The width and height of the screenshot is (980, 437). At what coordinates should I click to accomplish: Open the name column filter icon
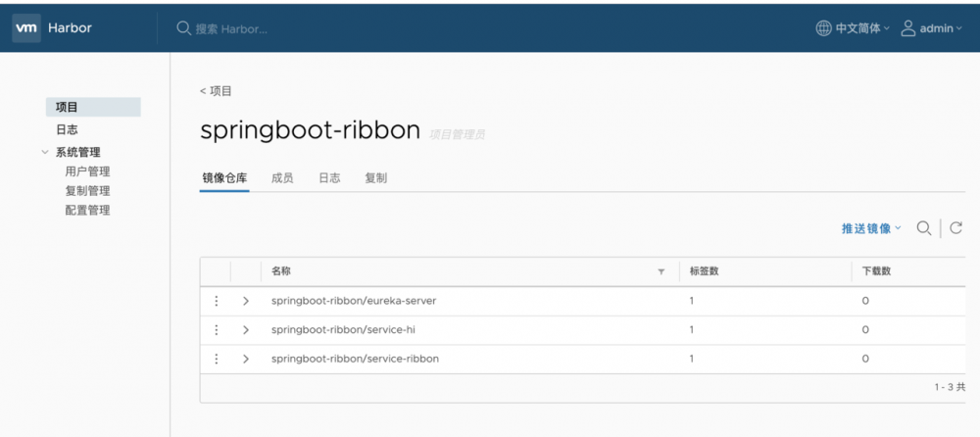(x=661, y=271)
